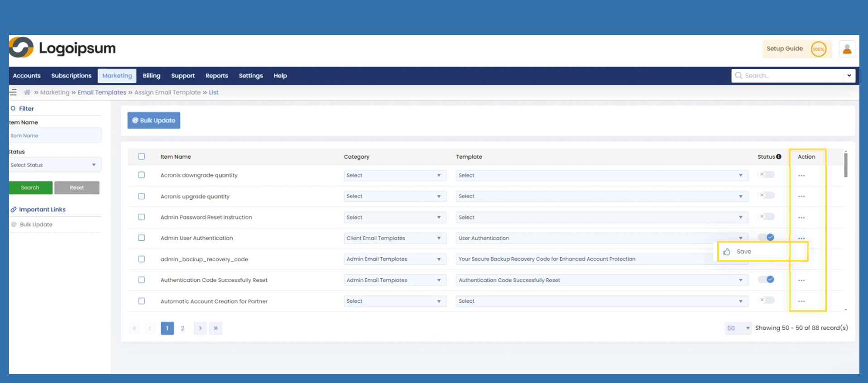The width and height of the screenshot is (868, 383).
Task: Click the home icon in breadcrumb
Action: 27,92
